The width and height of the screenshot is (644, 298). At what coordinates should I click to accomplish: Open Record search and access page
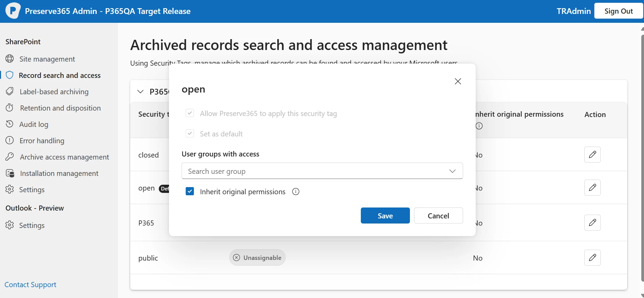pos(60,75)
